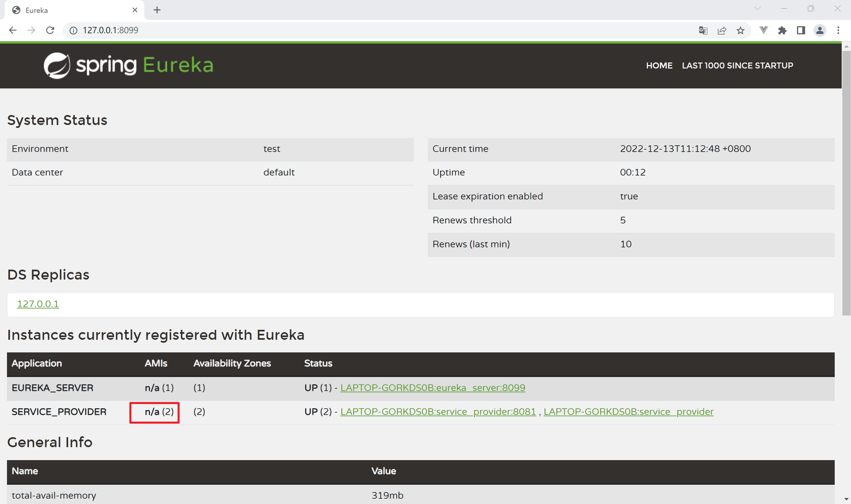This screenshot has width=851, height=504.
Task: Open the translate page icon
Action: [x=703, y=31]
